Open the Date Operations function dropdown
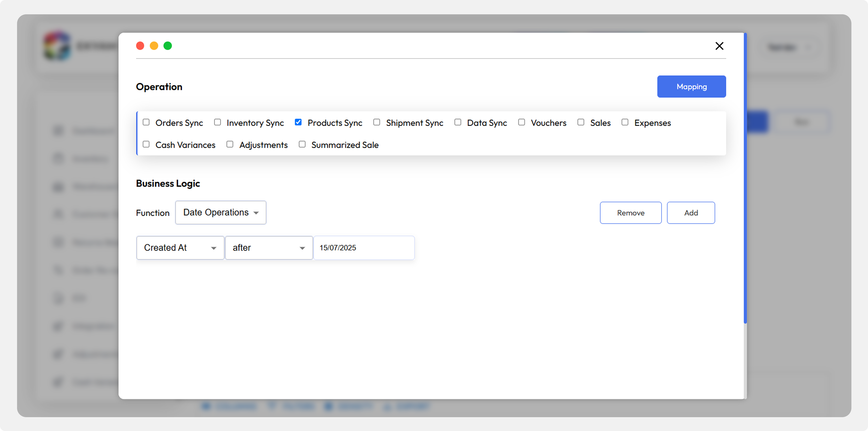 pos(221,212)
